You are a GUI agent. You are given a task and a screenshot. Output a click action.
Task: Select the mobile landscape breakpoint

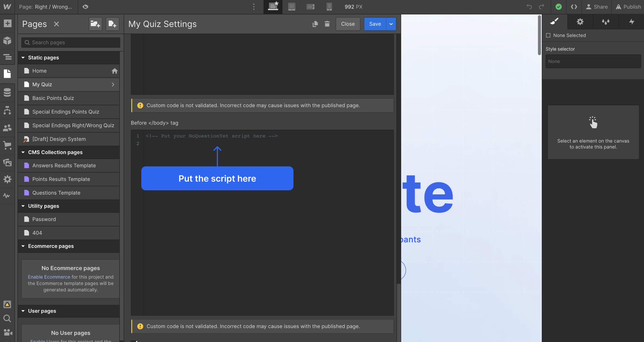click(x=310, y=7)
